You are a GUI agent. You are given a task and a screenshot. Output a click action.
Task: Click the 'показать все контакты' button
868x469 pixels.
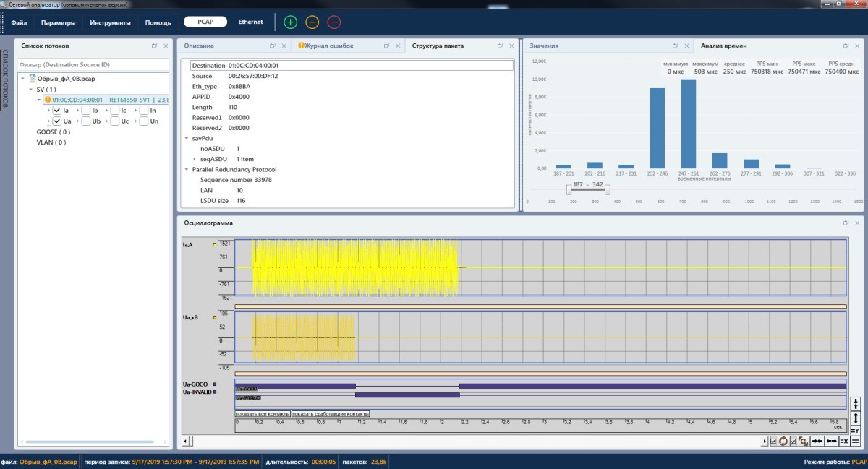tap(263, 414)
